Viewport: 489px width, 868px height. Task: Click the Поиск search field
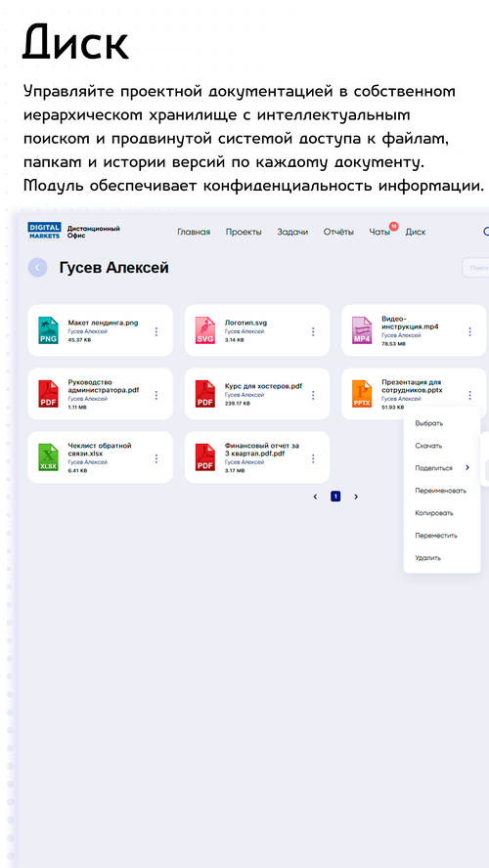coord(475,268)
